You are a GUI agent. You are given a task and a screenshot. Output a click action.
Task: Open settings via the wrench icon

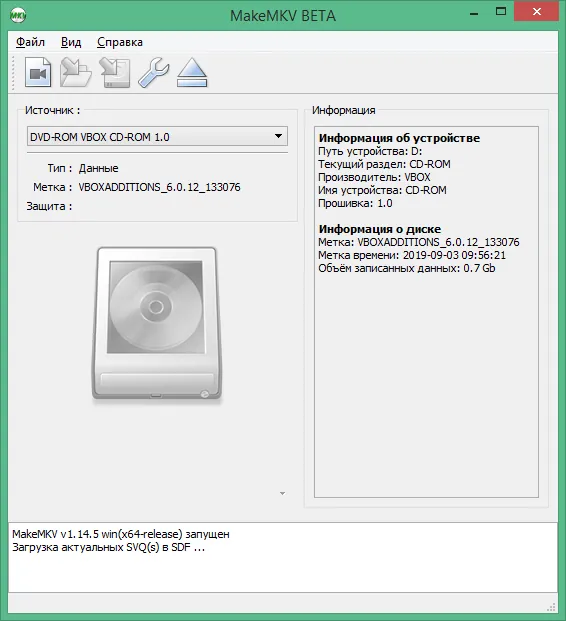point(154,72)
